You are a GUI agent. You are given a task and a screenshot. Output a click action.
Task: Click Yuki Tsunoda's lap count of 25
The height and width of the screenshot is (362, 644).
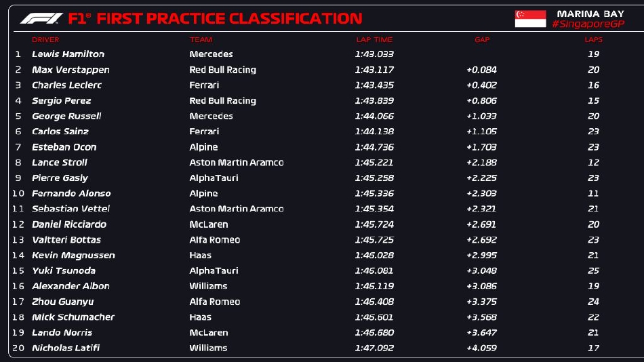click(x=593, y=270)
